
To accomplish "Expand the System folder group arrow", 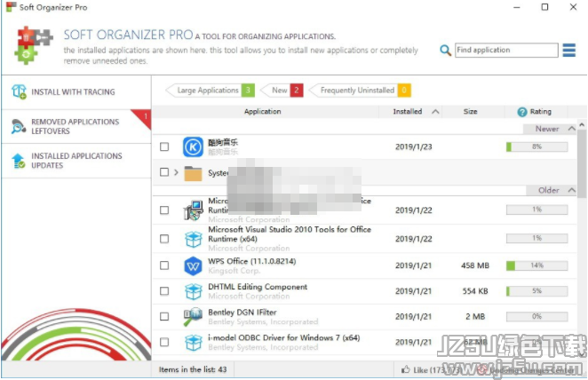I will click(x=176, y=172).
